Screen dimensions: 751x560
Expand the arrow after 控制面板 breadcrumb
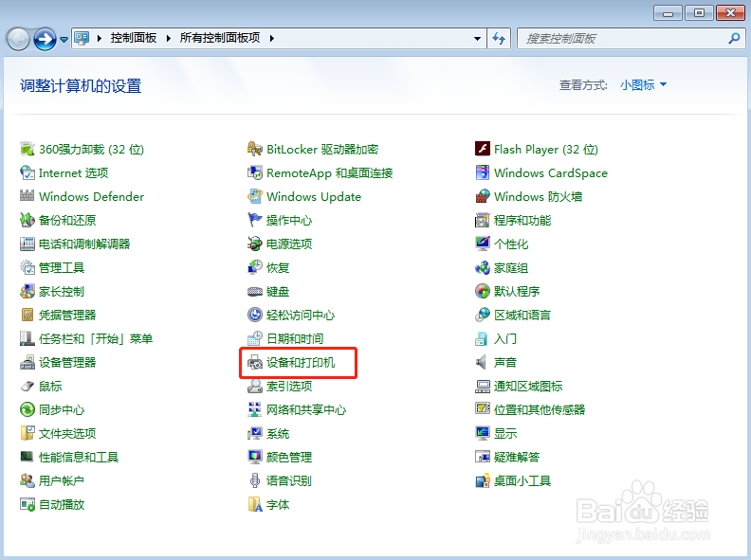[x=169, y=38]
